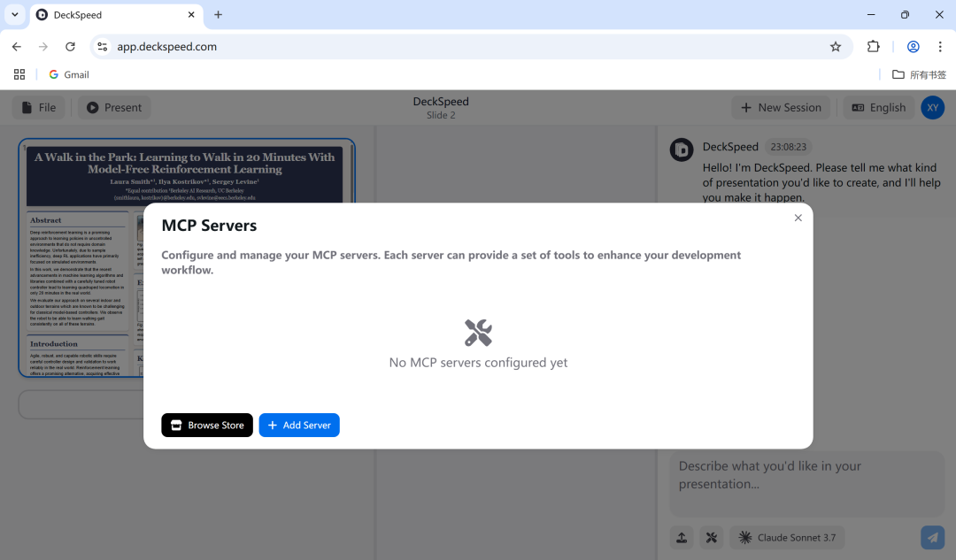Open the apps grid in bookmarks bar
The image size is (956, 560).
[x=19, y=74]
